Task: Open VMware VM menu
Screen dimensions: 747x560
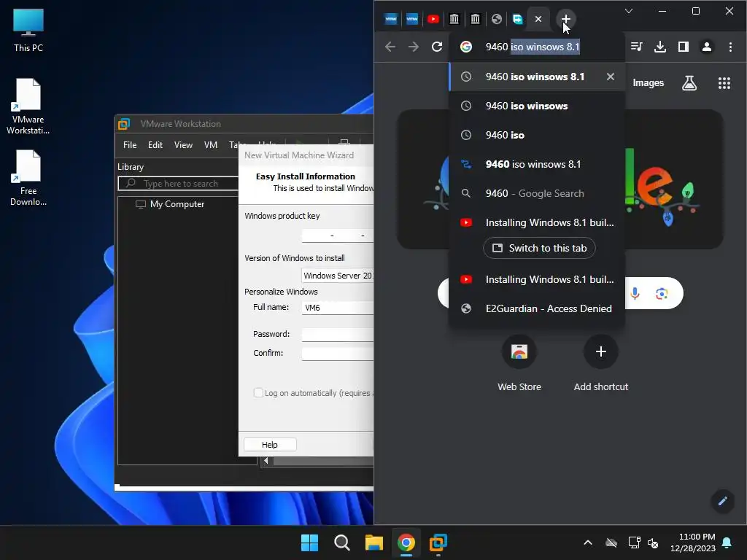Action: pos(211,145)
